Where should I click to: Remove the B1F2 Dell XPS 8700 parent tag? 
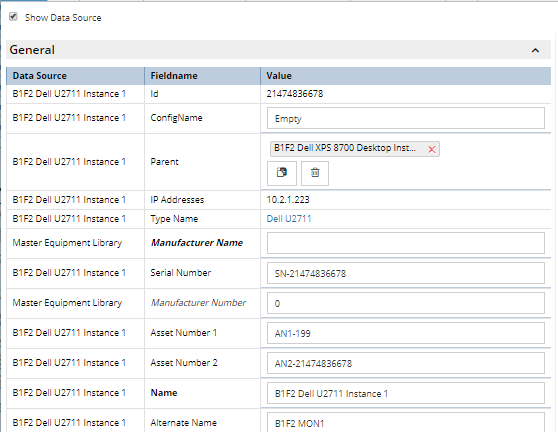pos(432,149)
